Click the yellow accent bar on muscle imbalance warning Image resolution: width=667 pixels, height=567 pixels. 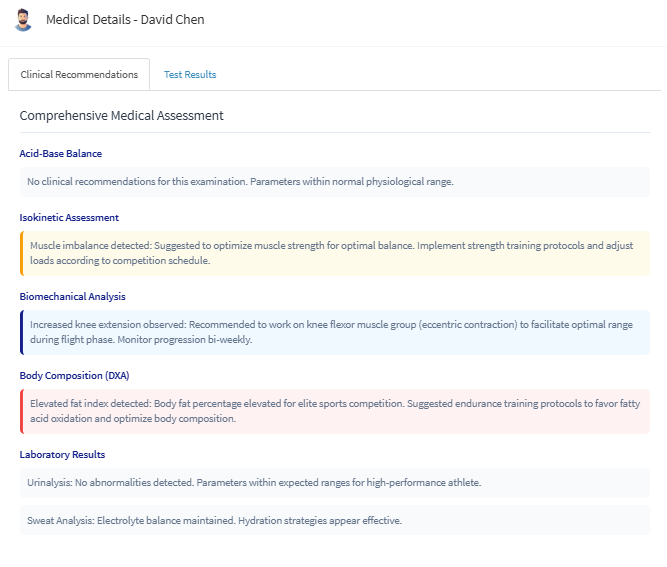[x=21, y=253]
